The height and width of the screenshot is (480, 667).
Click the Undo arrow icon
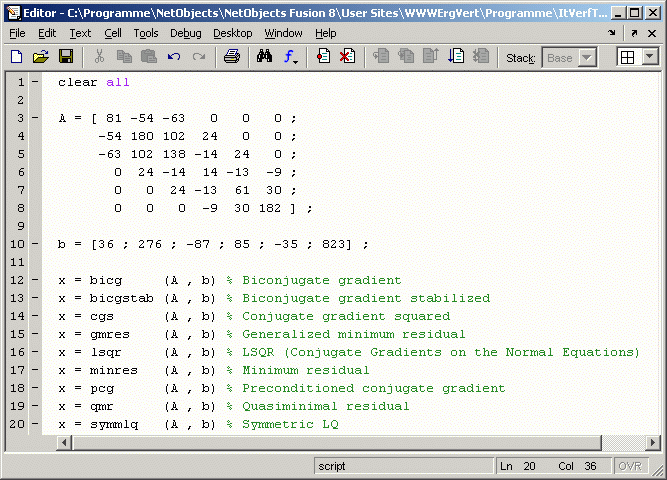(174, 57)
